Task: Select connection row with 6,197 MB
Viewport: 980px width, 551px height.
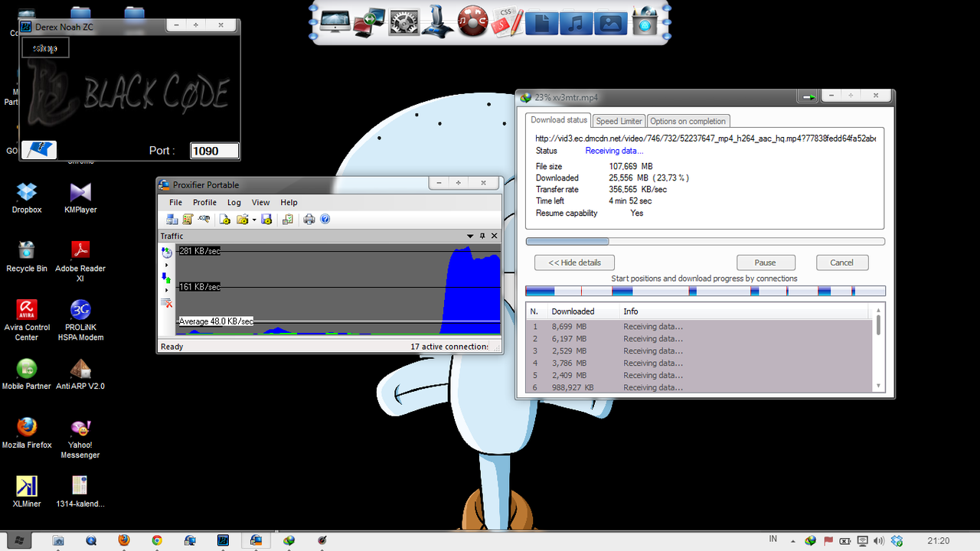Action: pos(700,338)
